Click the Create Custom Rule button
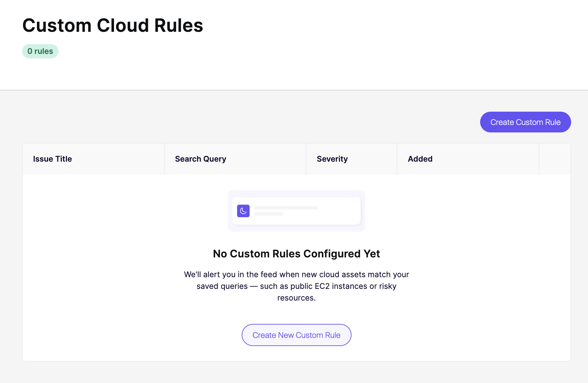This screenshot has width=588, height=383. 525,122
